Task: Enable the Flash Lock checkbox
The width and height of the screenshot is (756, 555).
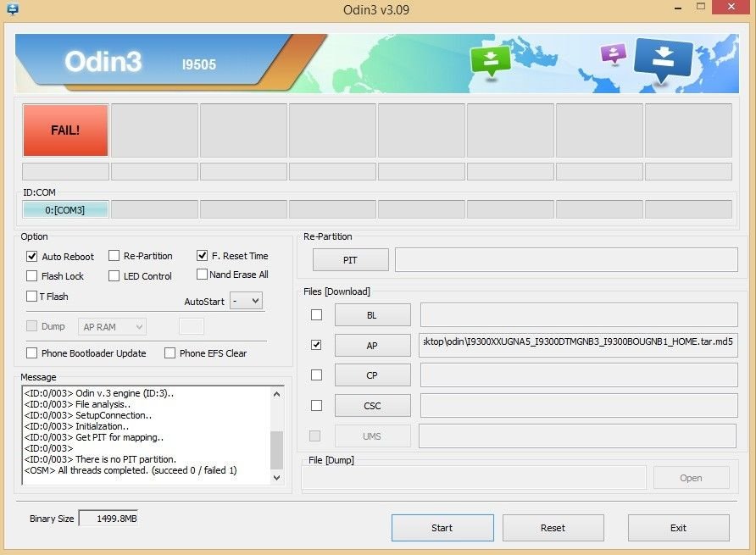Action: point(32,276)
